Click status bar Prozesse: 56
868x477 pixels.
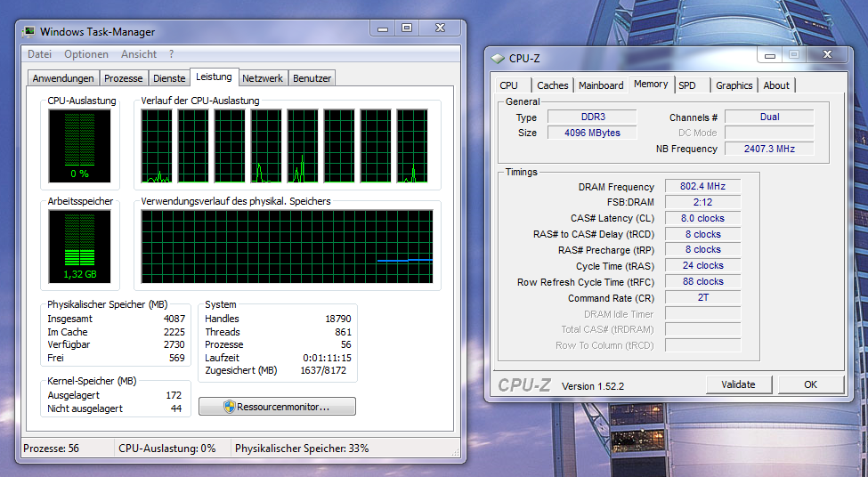coord(51,449)
